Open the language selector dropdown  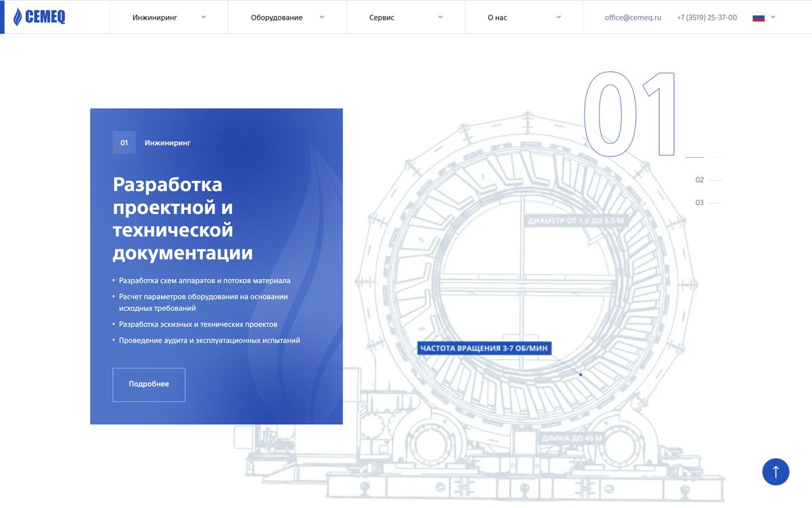click(768, 16)
